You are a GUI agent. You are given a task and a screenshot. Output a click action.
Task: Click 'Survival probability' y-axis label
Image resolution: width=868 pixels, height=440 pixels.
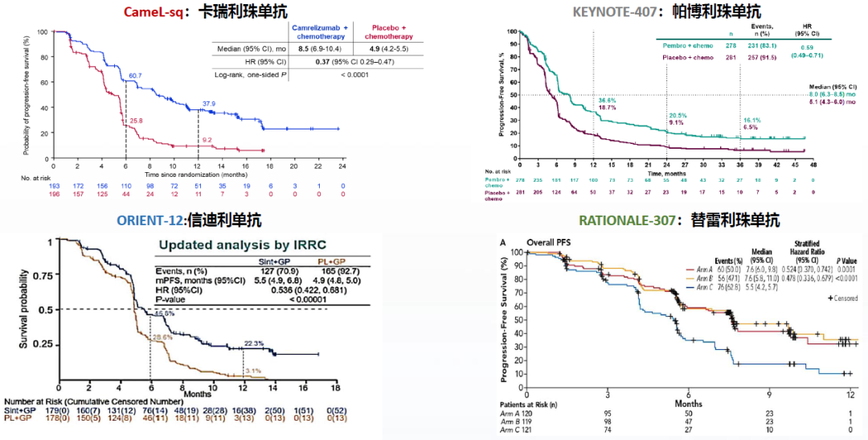point(24,309)
